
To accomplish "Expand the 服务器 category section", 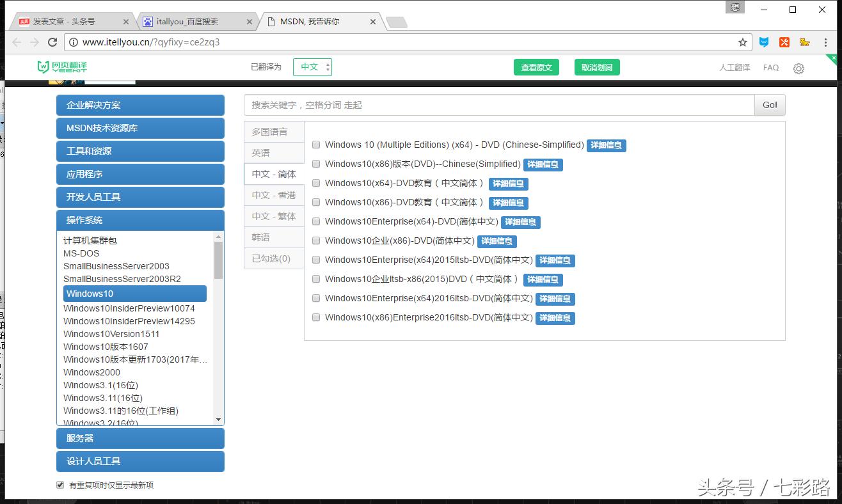I will (140, 438).
